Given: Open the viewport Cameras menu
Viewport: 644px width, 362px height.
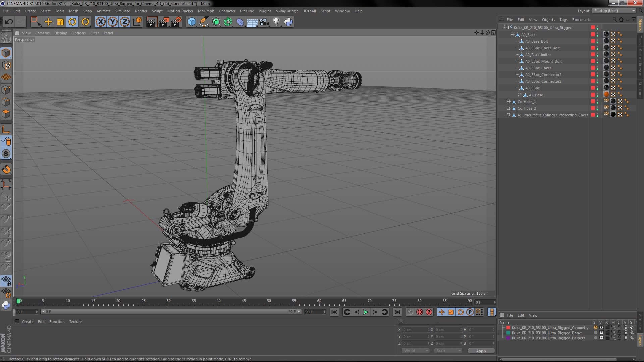Looking at the screenshot, I should pos(42,33).
